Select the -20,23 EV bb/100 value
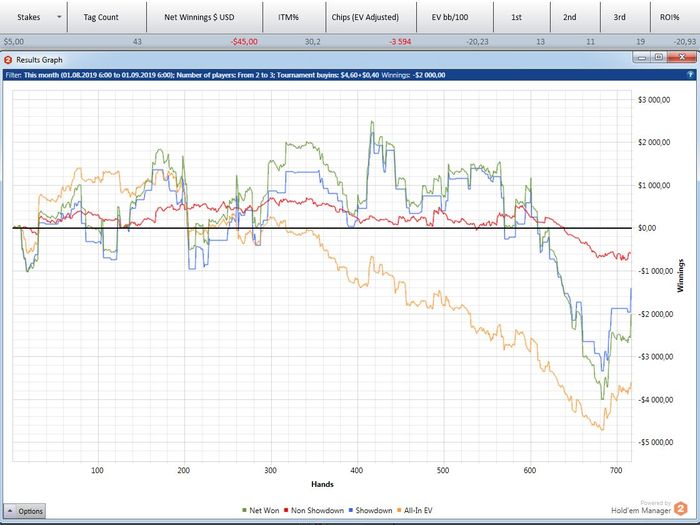Viewport: 700px width, 525px height. tap(477, 42)
